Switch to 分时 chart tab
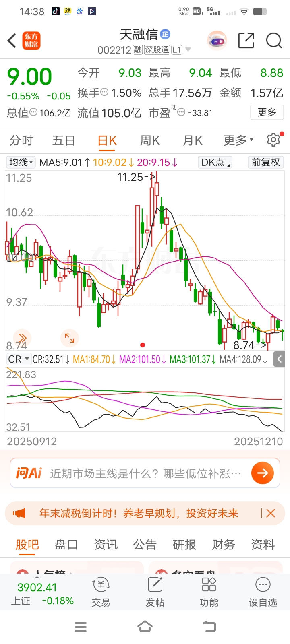This screenshot has width=290, height=644. click(x=21, y=140)
